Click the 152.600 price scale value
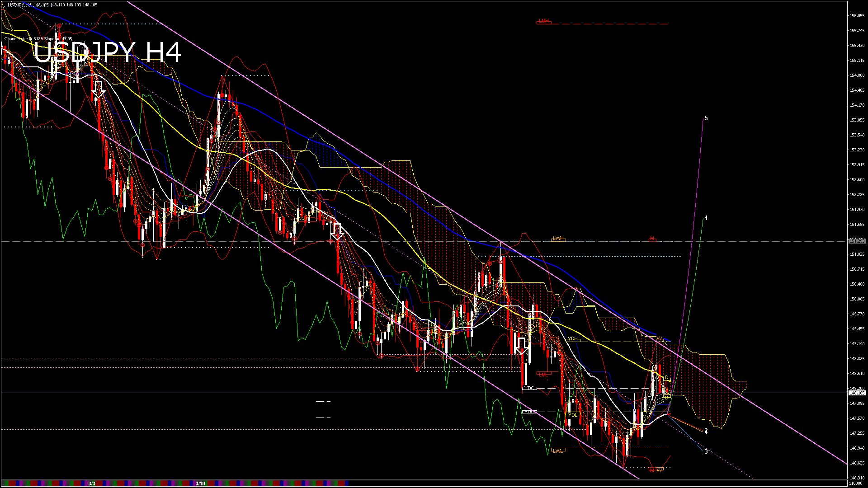 point(857,179)
